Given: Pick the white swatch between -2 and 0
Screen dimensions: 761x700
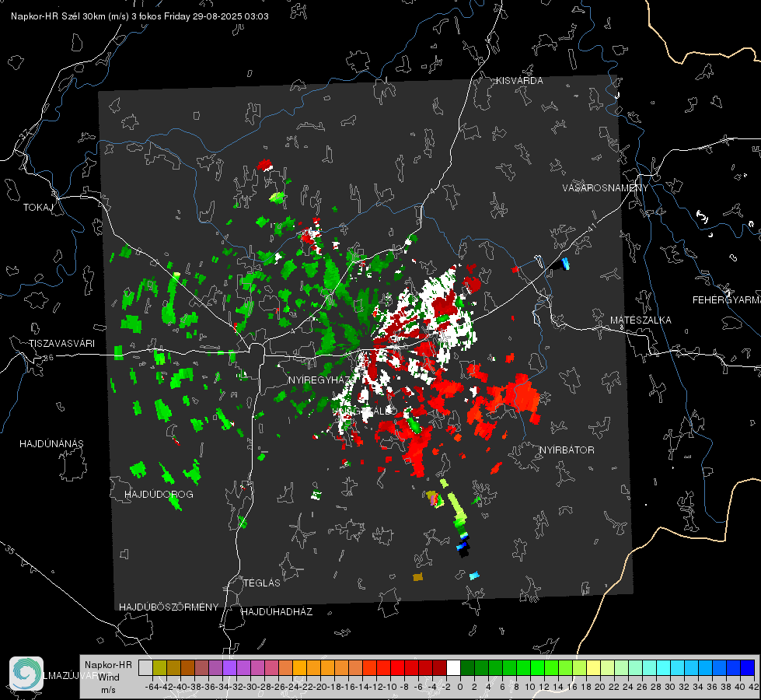Looking at the screenshot, I should coord(453,667).
